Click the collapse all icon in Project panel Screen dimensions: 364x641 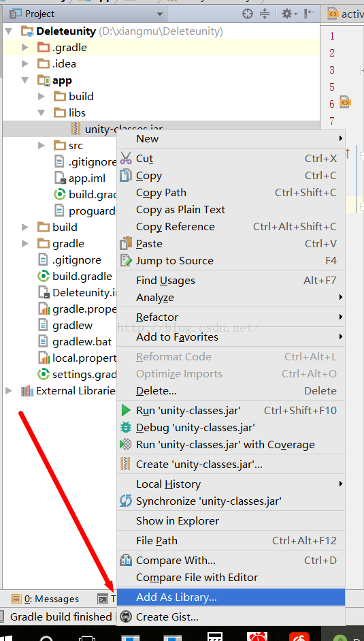click(265, 14)
